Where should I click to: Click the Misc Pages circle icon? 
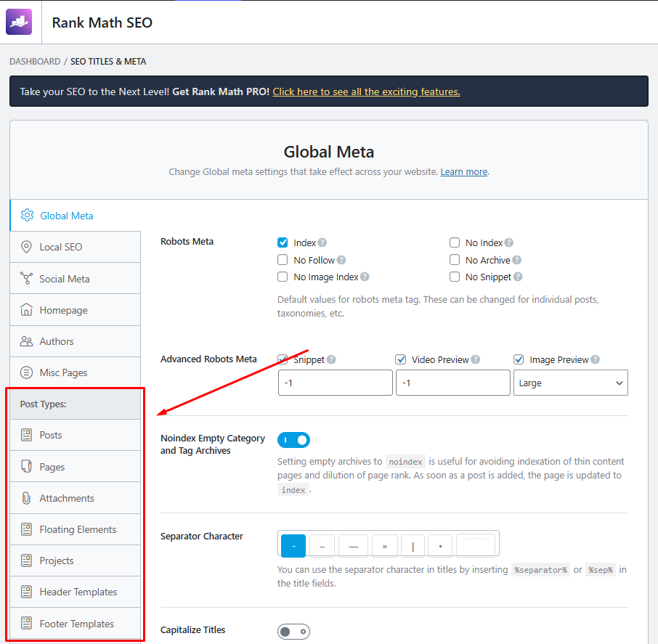tap(27, 372)
